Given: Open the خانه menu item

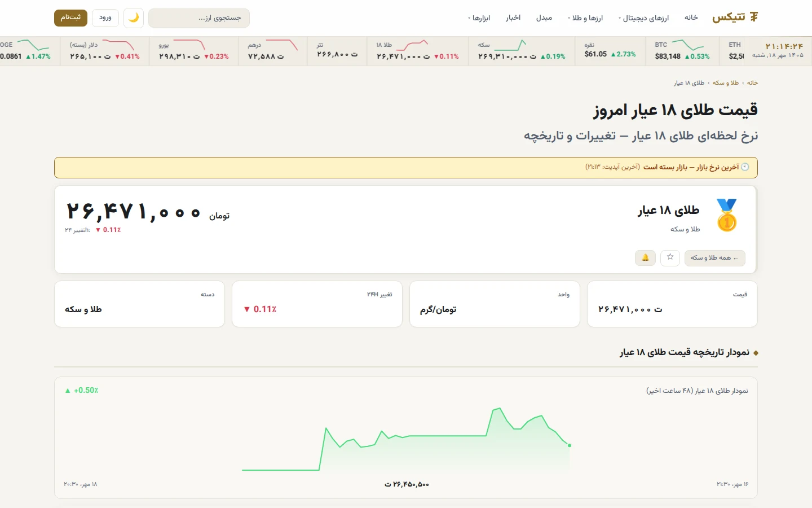Looking at the screenshot, I should (691, 18).
